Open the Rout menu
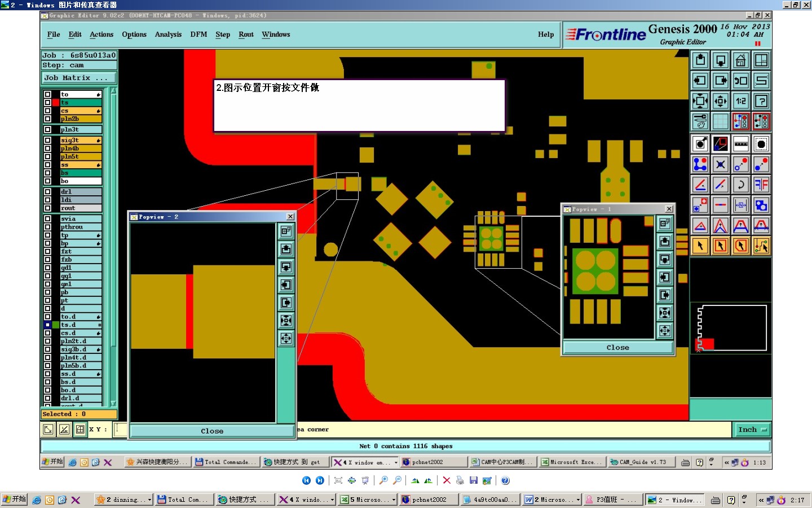This screenshot has height=508, width=812. click(246, 34)
